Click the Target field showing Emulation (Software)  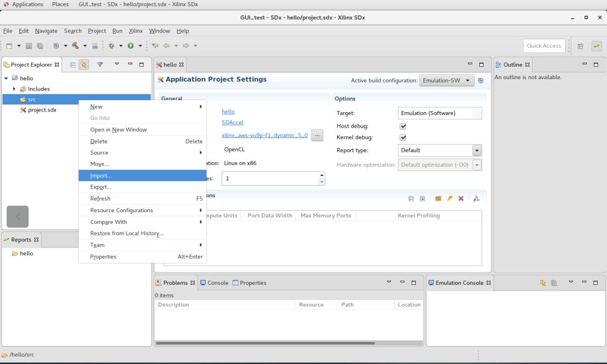coord(440,113)
